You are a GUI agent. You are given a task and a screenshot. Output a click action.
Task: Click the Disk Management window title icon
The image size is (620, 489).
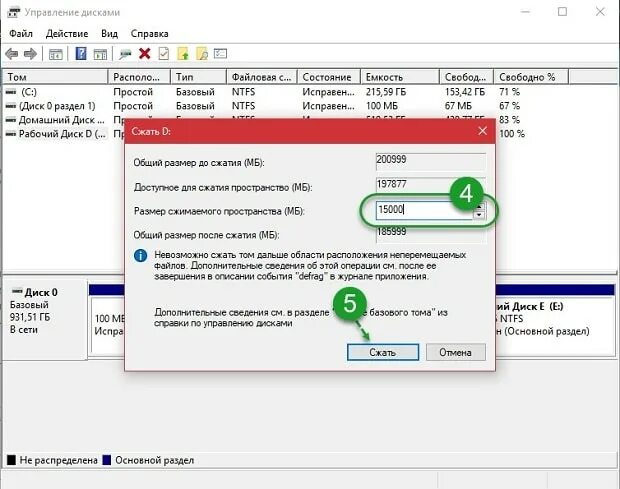[13, 12]
